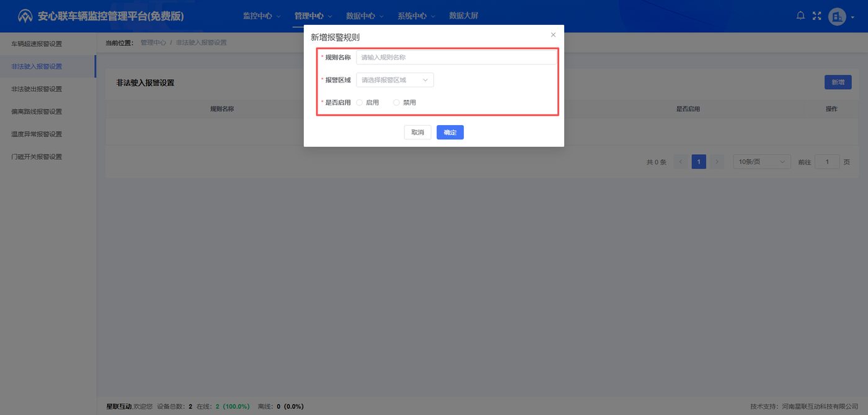The width and height of the screenshot is (868, 415).
Task: Click the 前往 page number input
Action: click(827, 162)
